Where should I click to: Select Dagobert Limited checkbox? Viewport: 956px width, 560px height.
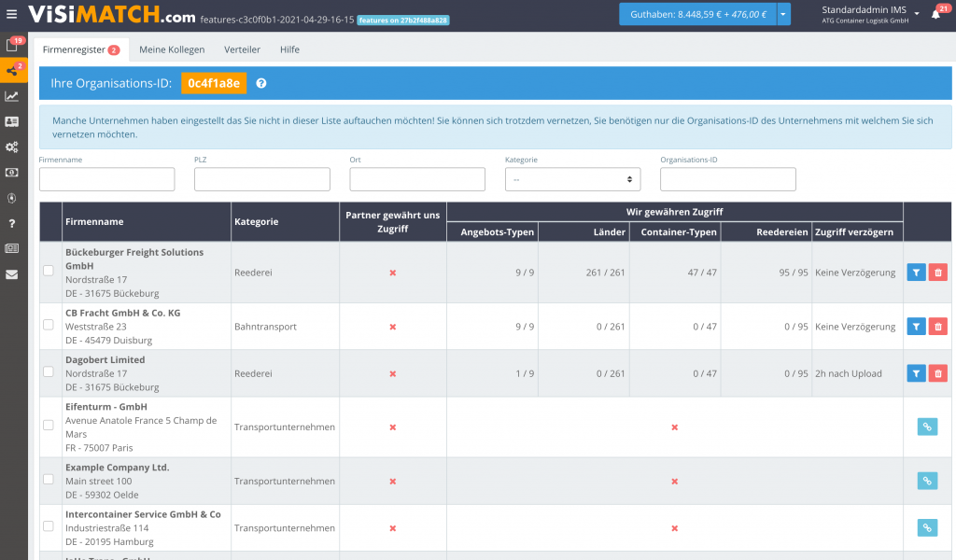(49, 371)
